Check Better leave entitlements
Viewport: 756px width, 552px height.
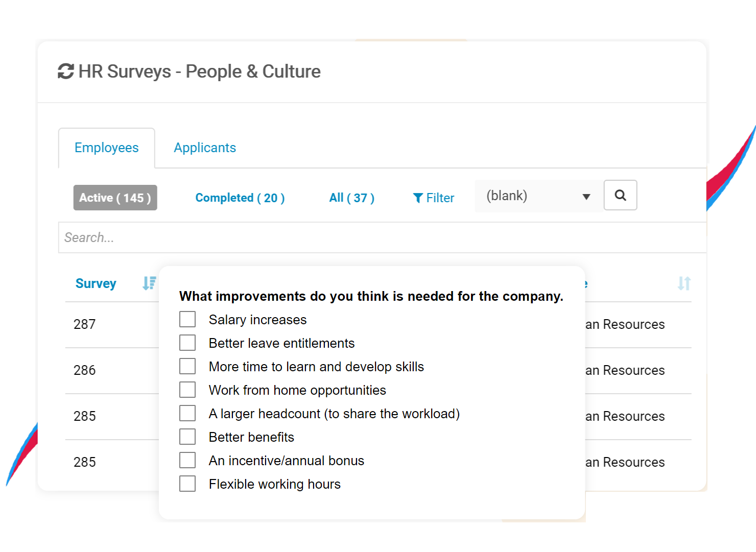(x=187, y=342)
